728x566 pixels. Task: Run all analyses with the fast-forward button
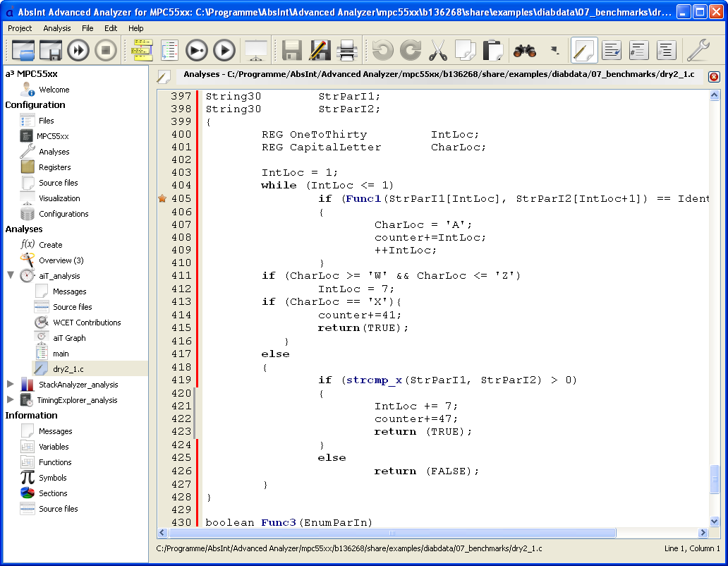[78, 50]
